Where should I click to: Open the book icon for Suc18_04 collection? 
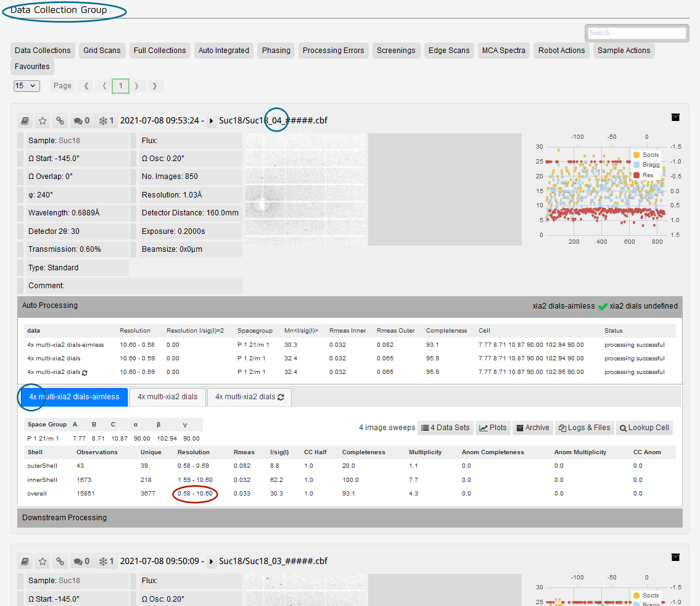coord(25,120)
